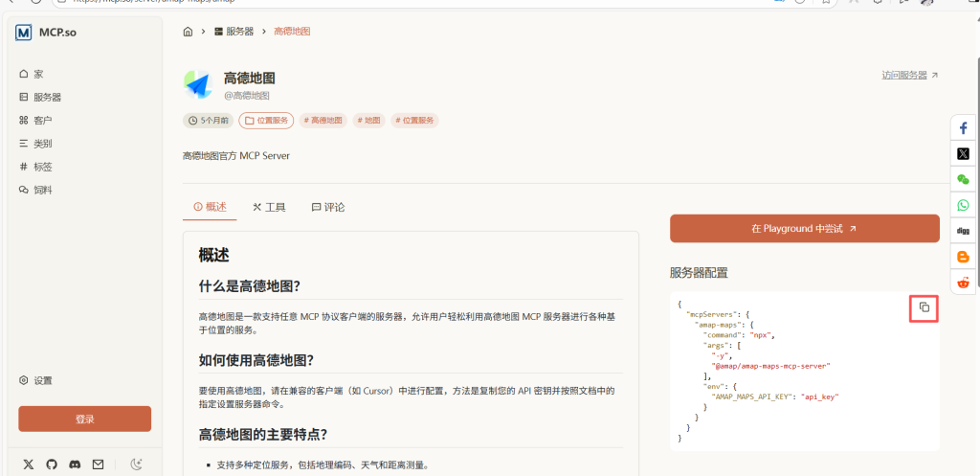The width and height of the screenshot is (980, 476).
Task: Select the 位置服务 category tag
Action: 266,121
